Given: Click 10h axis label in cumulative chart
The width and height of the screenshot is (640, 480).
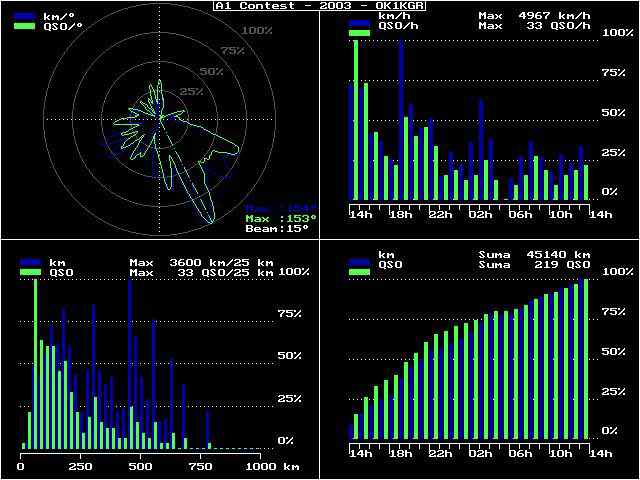Looking at the screenshot, I should 561,453.
